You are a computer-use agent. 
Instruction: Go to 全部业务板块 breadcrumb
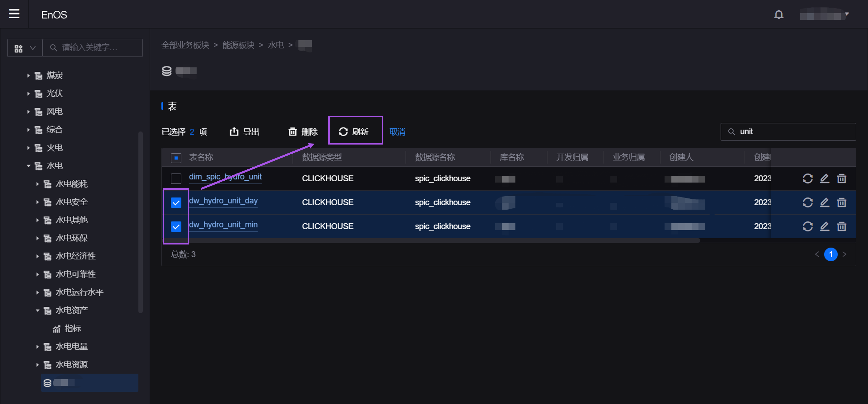click(x=185, y=45)
